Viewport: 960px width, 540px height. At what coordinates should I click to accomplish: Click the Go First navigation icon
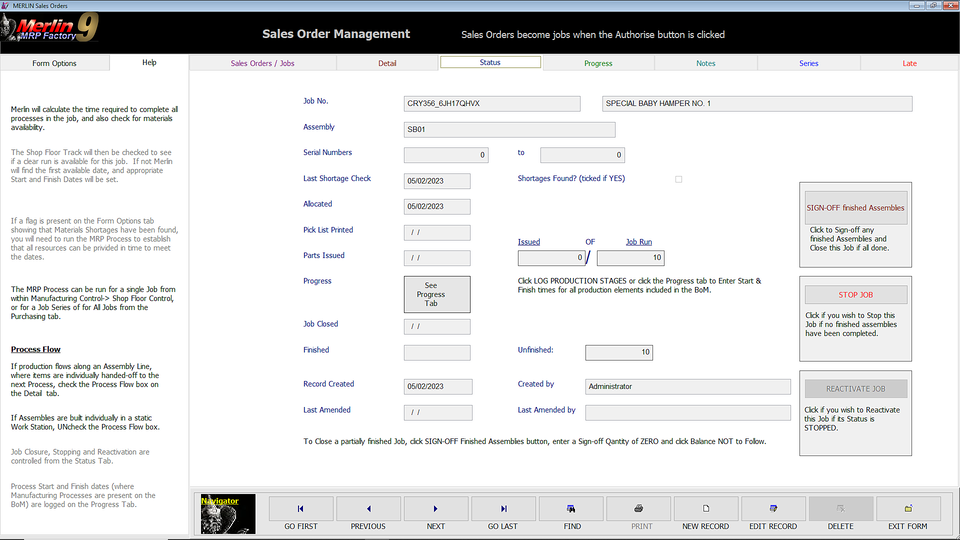(x=301, y=509)
